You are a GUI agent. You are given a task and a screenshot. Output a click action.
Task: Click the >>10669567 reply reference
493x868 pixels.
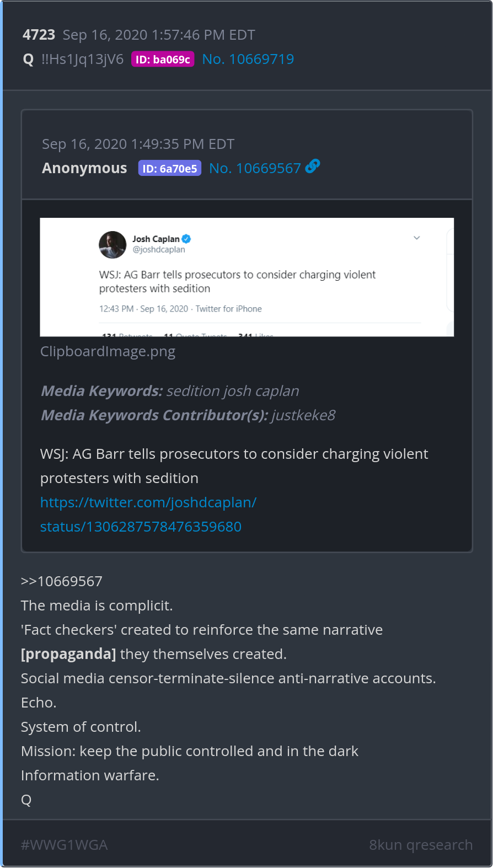[x=62, y=581]
